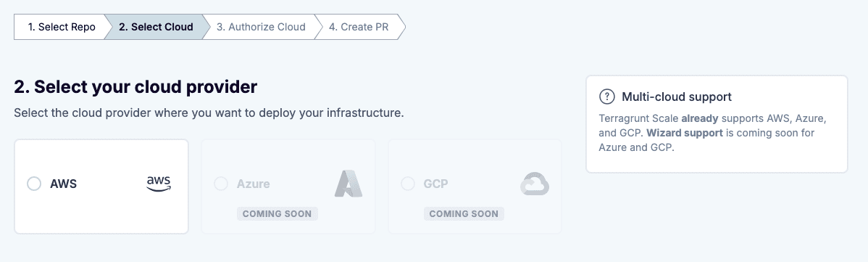Click the COMING SOON badge under Azure
The height and width of the screenshot is (262, 868).
pos(277,213)
